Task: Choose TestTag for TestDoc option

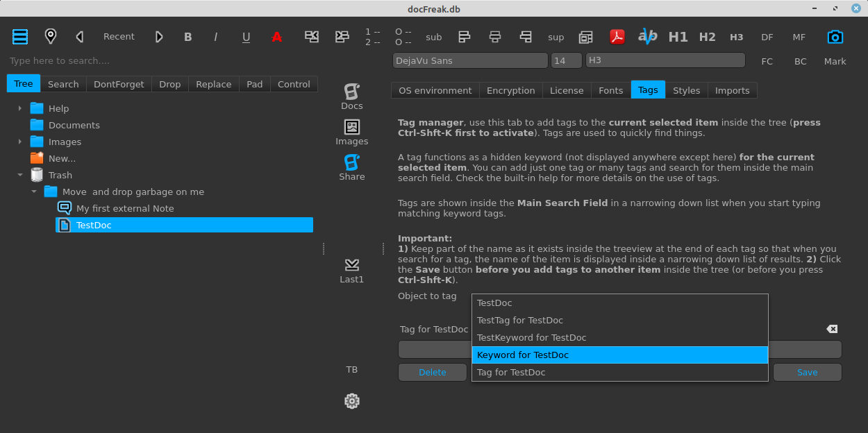Action: pyautogui.click(x=619, y=320)
